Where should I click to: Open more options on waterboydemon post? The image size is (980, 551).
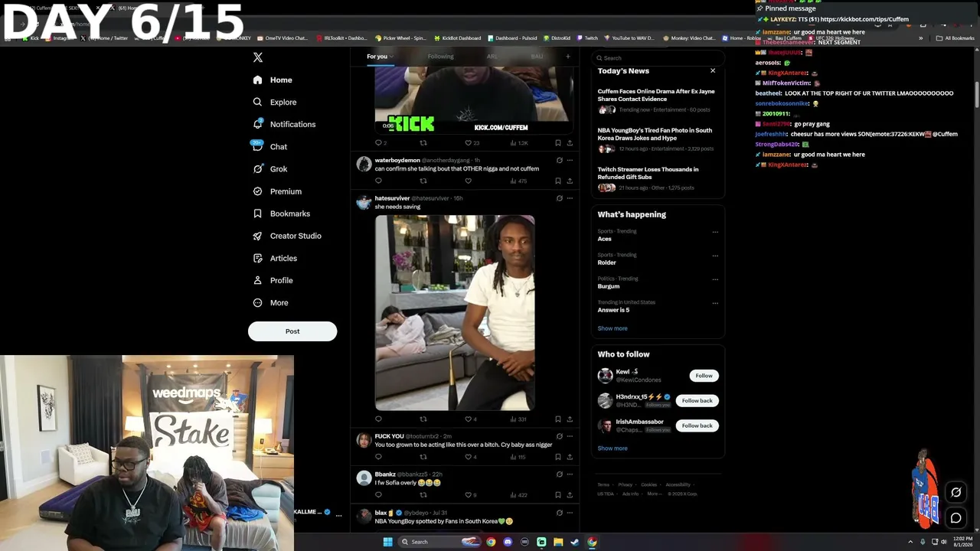click(x=570, y=160)
